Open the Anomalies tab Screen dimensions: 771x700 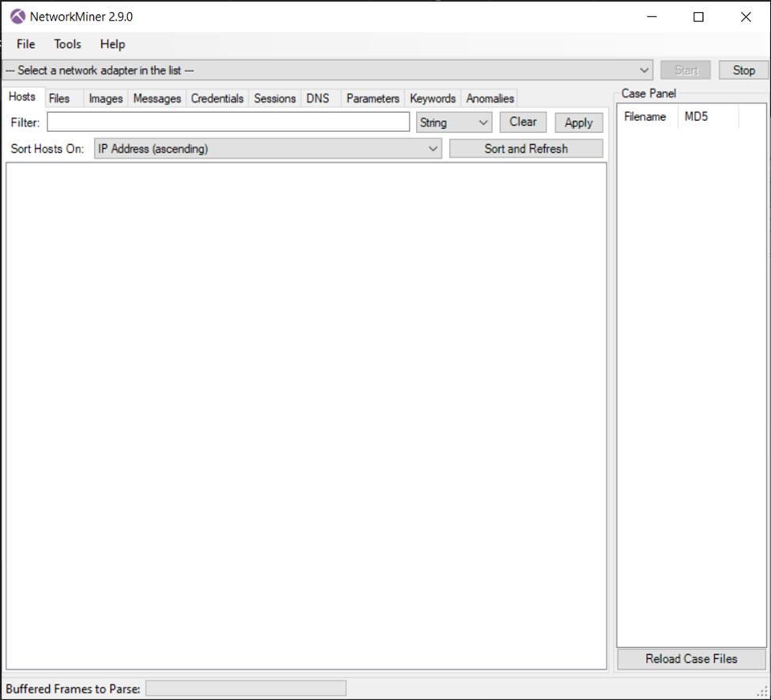pyautogui.click(x=489, y=99)
